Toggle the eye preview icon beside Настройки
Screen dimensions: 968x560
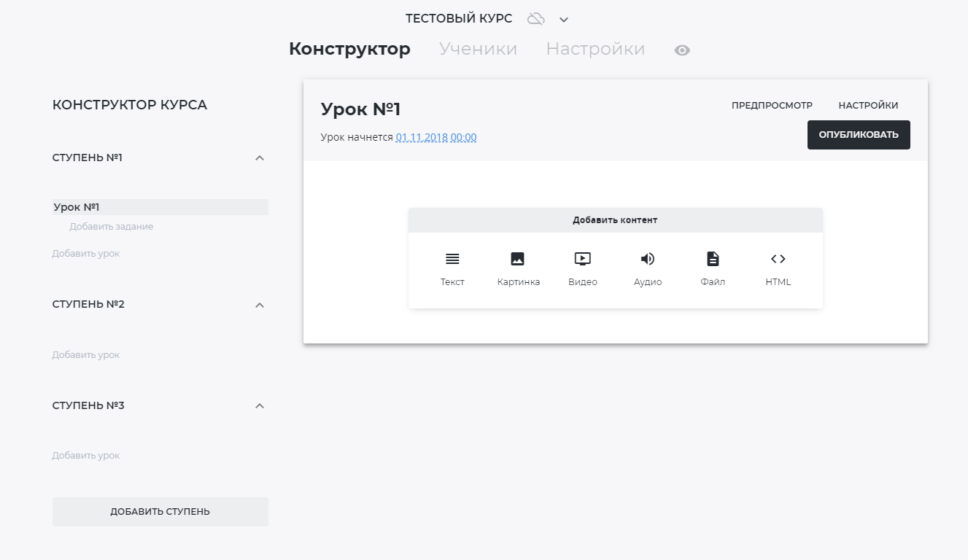(682, 50)
